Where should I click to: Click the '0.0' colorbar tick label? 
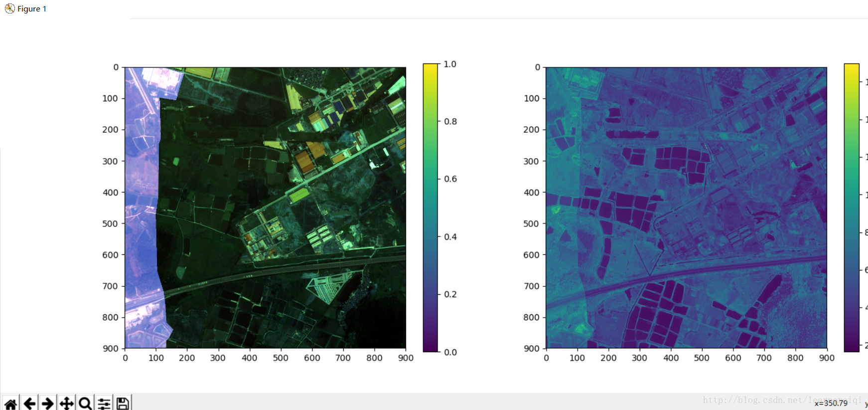pyautogui.click(x=450, y=352)
